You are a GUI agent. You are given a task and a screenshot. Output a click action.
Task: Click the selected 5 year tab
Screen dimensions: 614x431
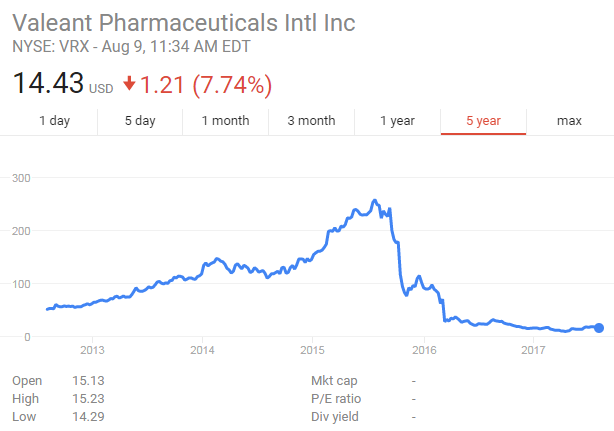pyautogui.click(x=483, y=121)
